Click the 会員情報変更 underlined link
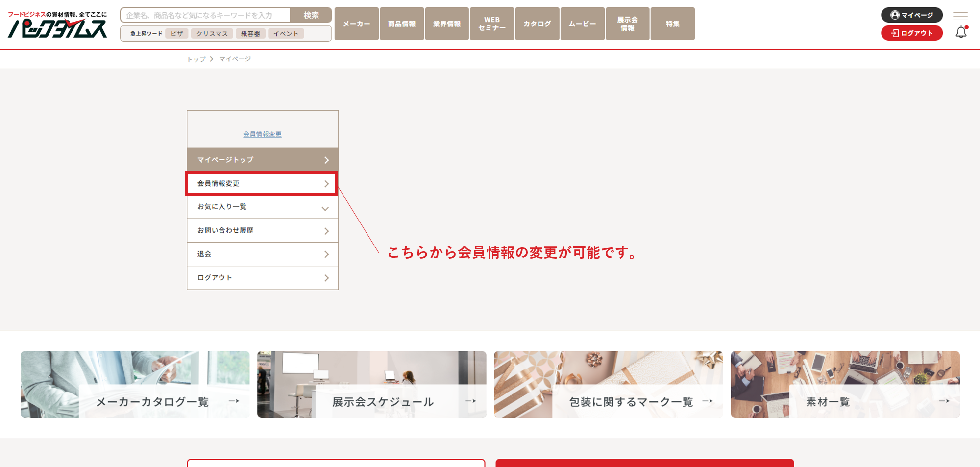Image resolution: width=980 pixels, height=467 pixels. click(262, 134)
